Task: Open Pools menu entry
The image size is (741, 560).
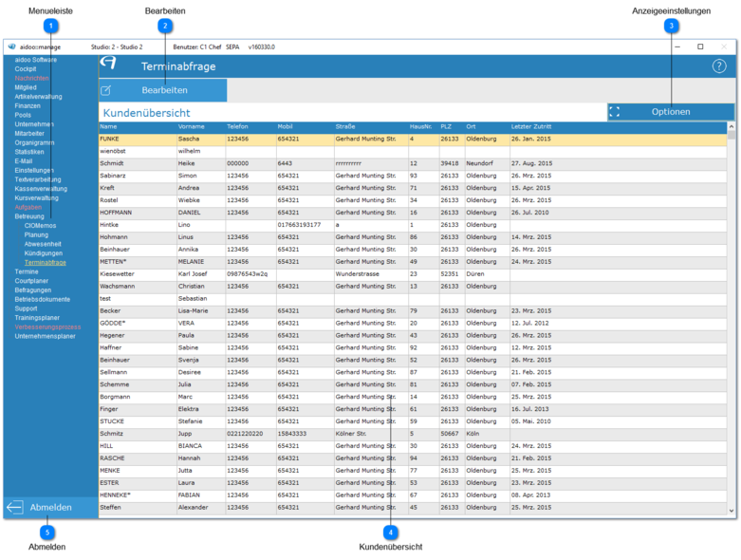Action: point(23,115)
